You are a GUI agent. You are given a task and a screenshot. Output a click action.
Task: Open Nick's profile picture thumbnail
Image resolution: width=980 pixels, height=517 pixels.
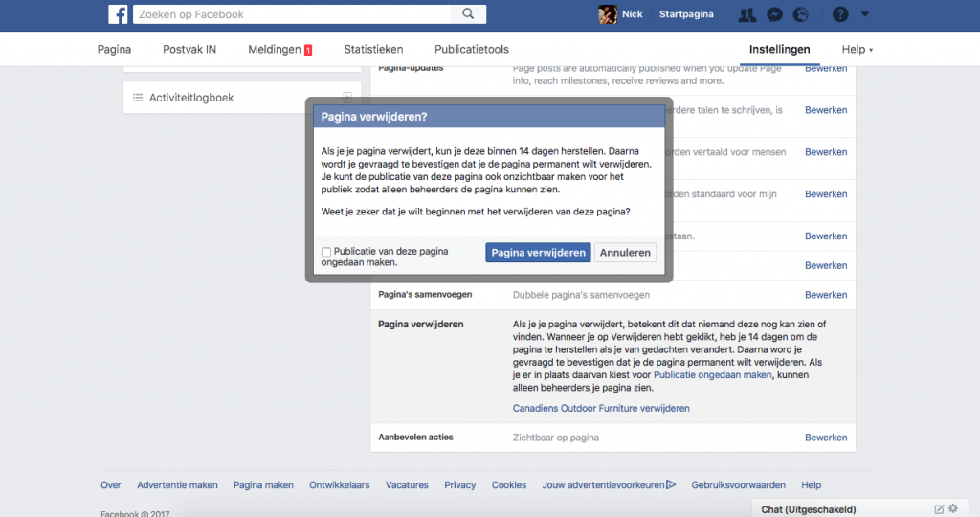tap(608, 13)
